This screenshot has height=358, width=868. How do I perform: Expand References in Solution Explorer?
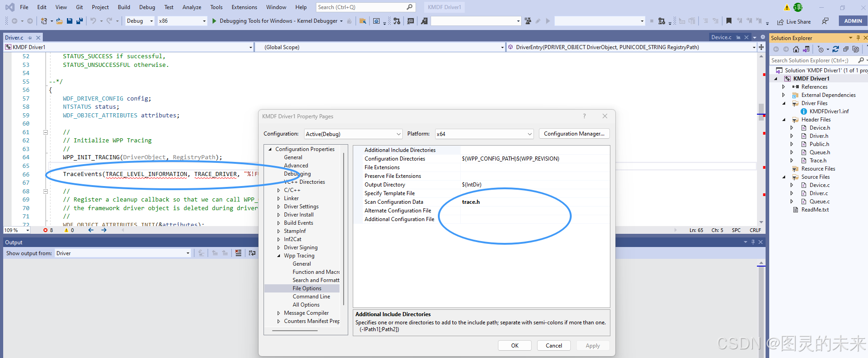(x=784, y=87)
